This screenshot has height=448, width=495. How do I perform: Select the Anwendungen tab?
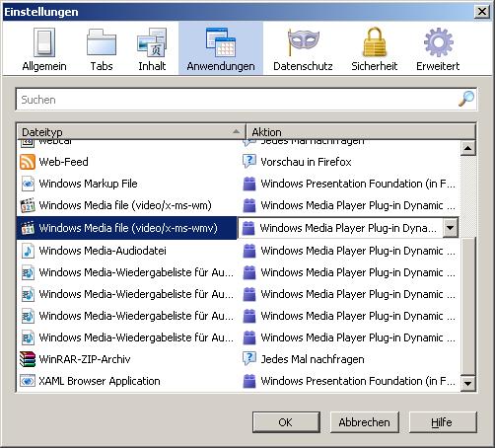click(x=221, y=49)
